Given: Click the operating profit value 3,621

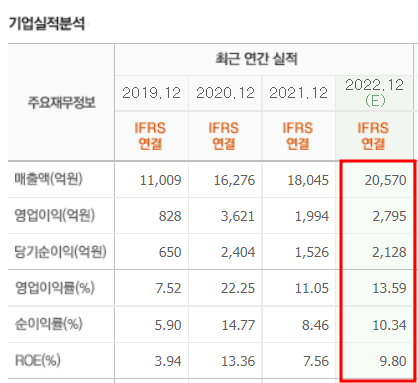Looking at the screenshot, I should pyautogui.click(x=238, y=216).
